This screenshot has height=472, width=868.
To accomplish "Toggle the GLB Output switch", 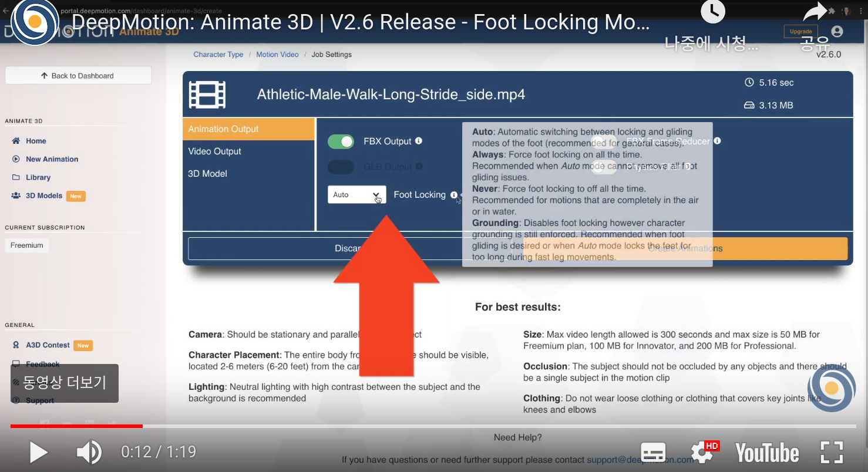I will (x=341, y=167).
